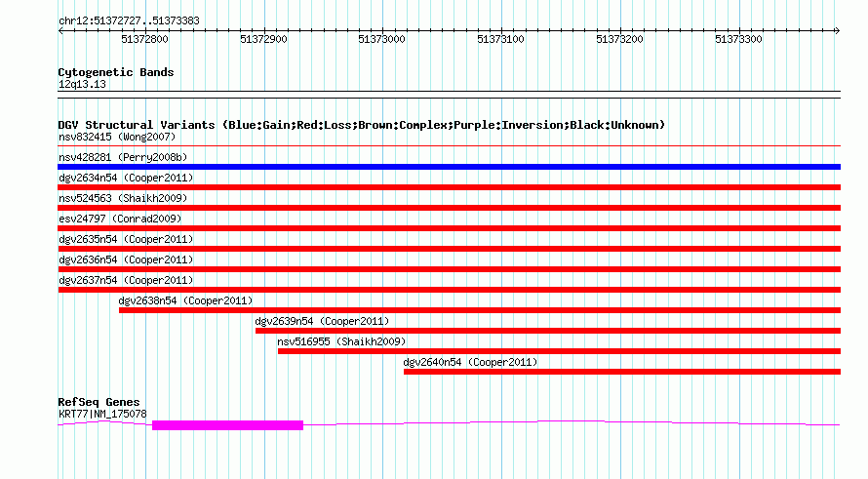
Task: Open the DGV Structural Variants track title
Action: [x=362, y=125]
